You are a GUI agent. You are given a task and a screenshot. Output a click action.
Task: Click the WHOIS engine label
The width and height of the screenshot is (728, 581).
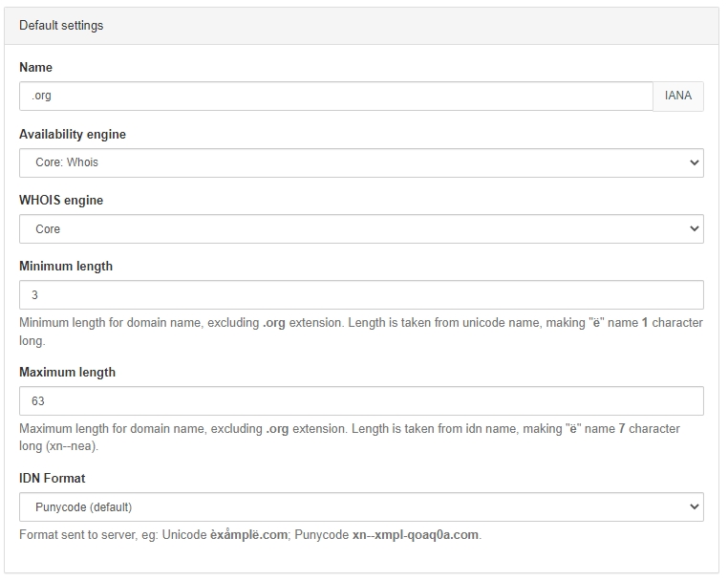pos(61,200)
